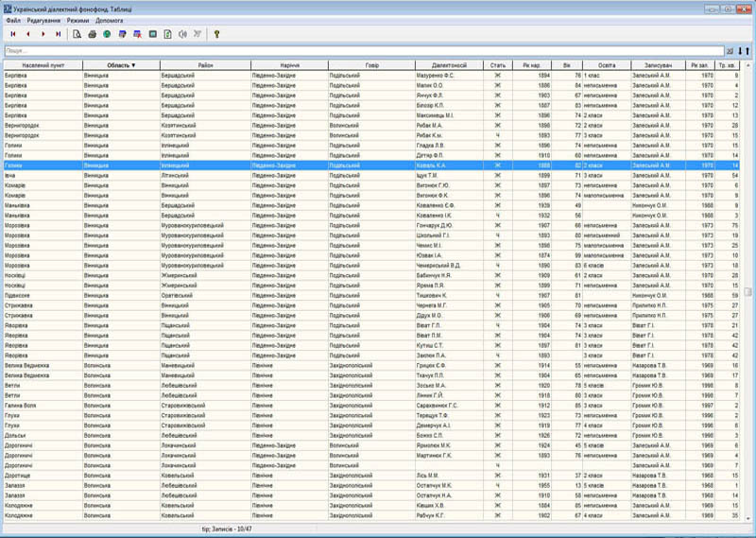Click the green document toolbar icon
The image size is (756, 538).
[168, 34]
